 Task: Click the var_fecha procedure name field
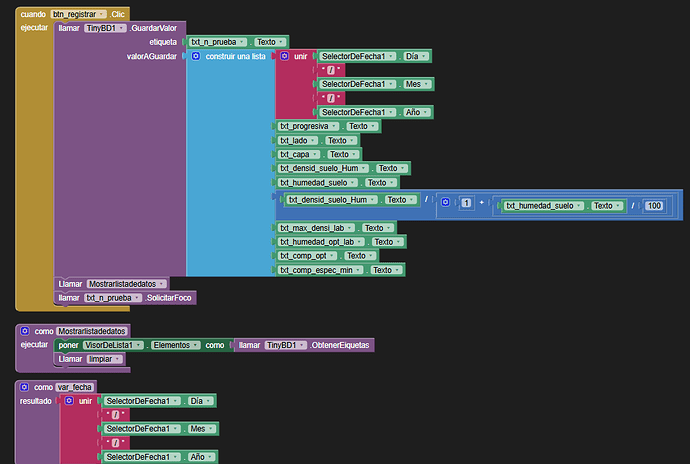click(76, 386)
